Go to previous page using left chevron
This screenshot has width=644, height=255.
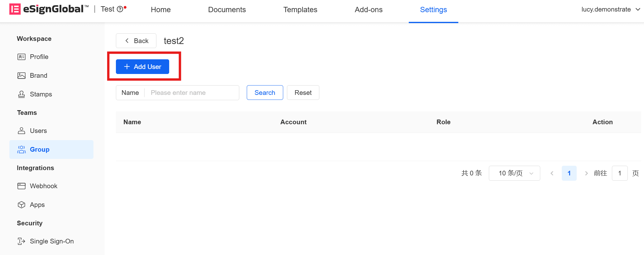552,173
